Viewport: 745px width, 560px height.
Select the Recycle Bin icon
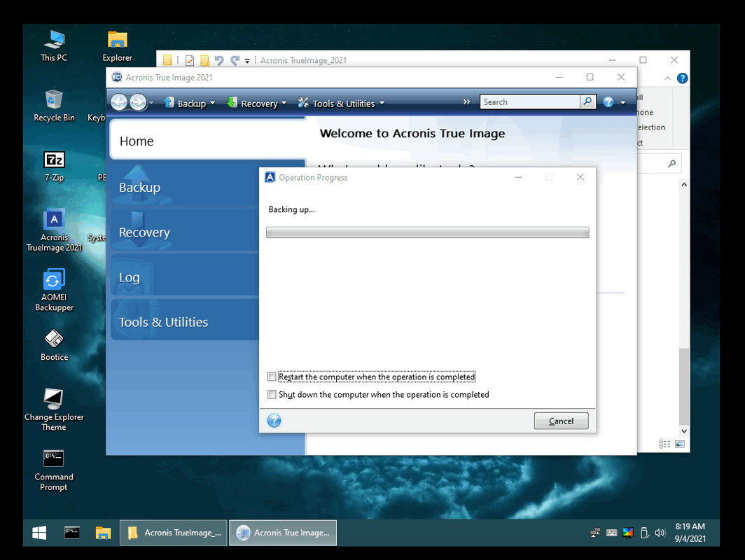coord(54,106)
